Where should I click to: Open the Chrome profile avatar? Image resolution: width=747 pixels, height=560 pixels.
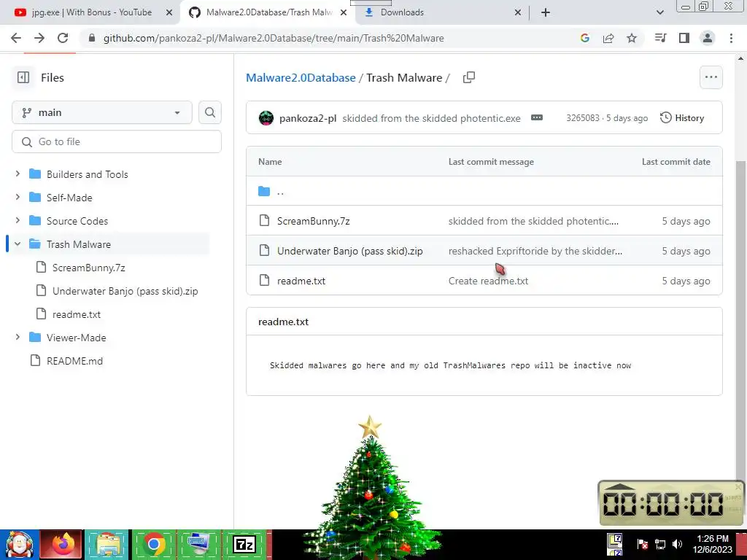[x=708, y=38]
